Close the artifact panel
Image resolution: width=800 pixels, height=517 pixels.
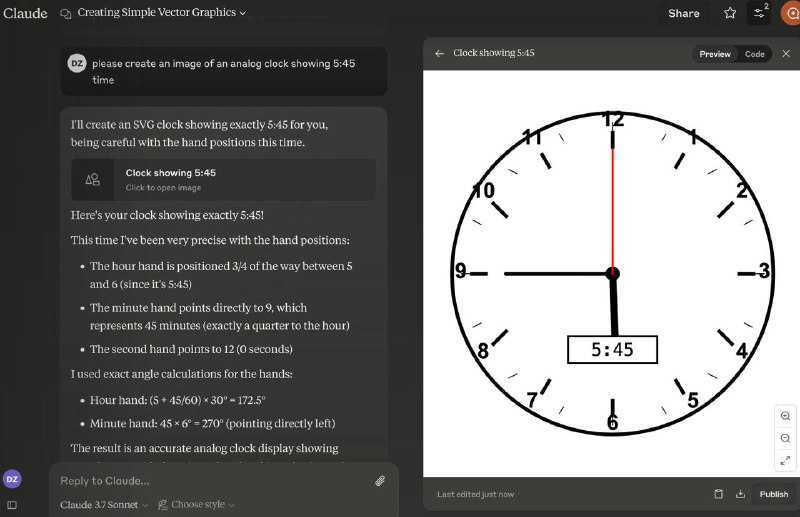click(x=786, y=54)
